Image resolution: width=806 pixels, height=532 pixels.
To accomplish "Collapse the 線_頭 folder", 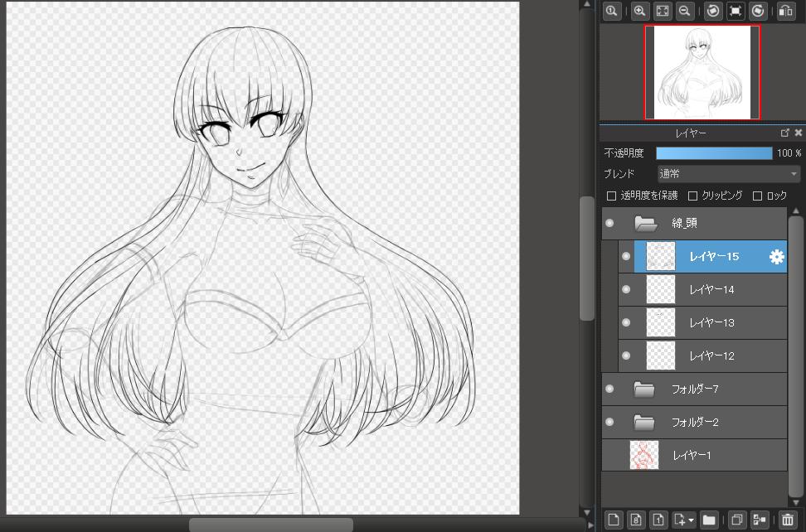I will 645,224.
